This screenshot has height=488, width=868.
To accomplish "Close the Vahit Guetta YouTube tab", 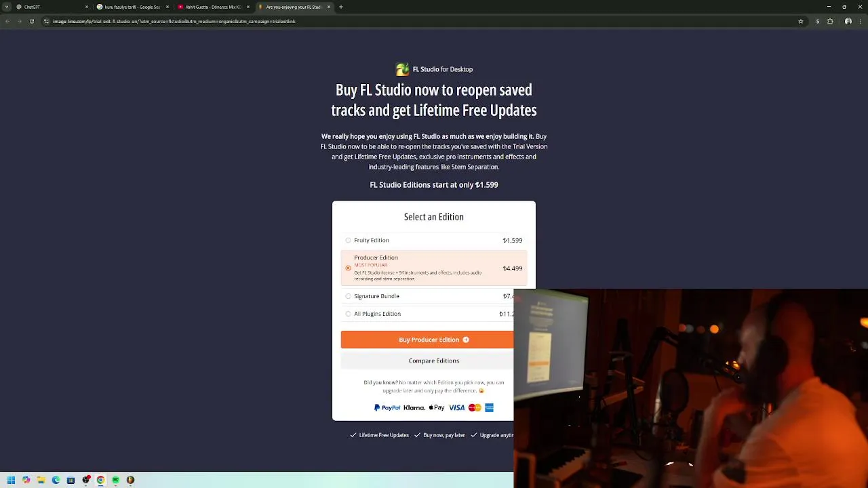I will coord(248,7).
